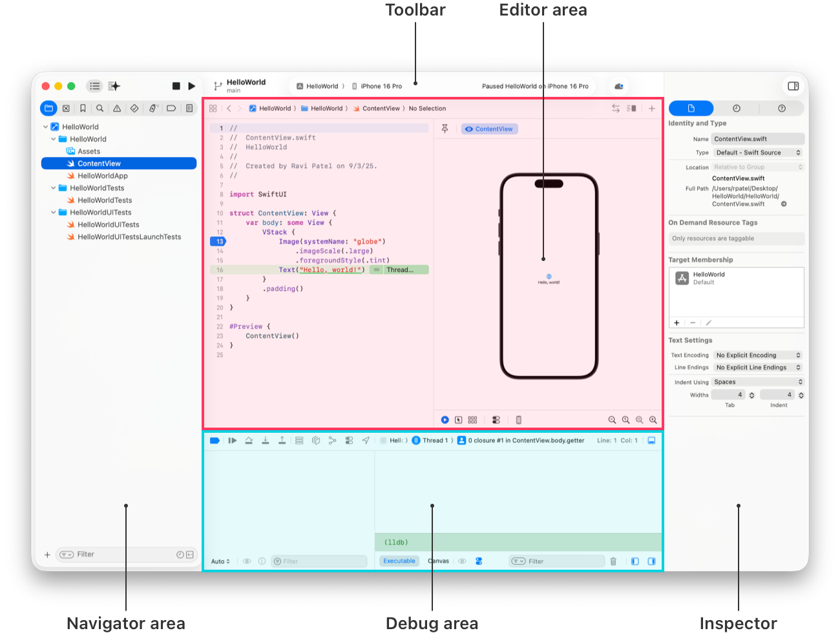Show the Issue navigator warning tab
Image resolution: width=840 pixels, height=633 pixels.
pos(117,109)
